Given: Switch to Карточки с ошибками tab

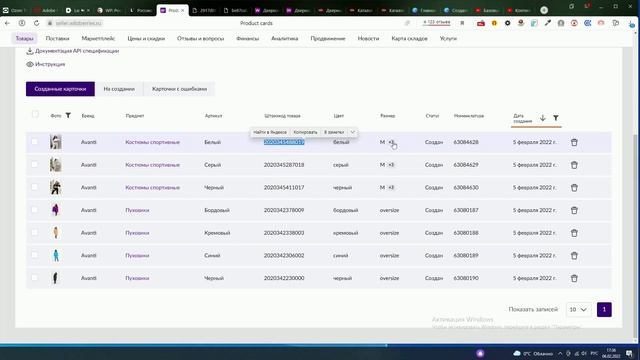Looking at the screenshot, I should pyautogui.click(x=179, y=89).
